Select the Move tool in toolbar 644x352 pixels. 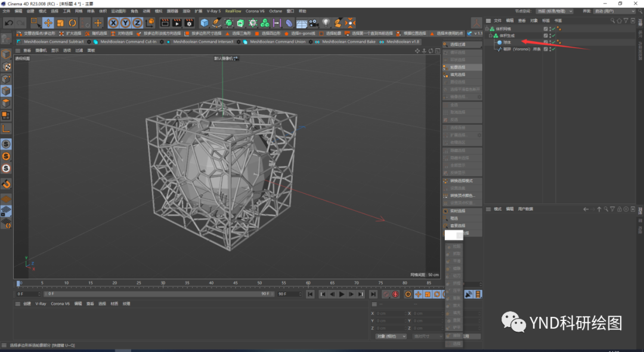pyautogui.click(x=48, y=23)
